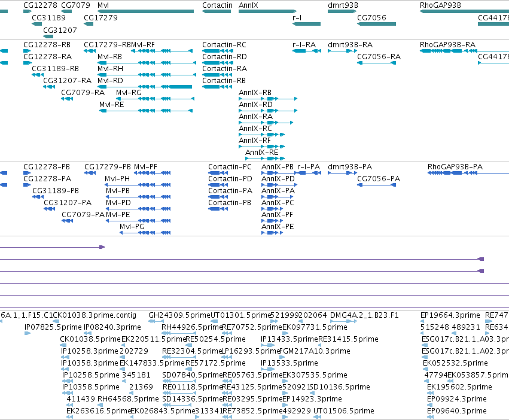Click the Mvl gene label
509x420 pixels.
(x=103, y=5)
